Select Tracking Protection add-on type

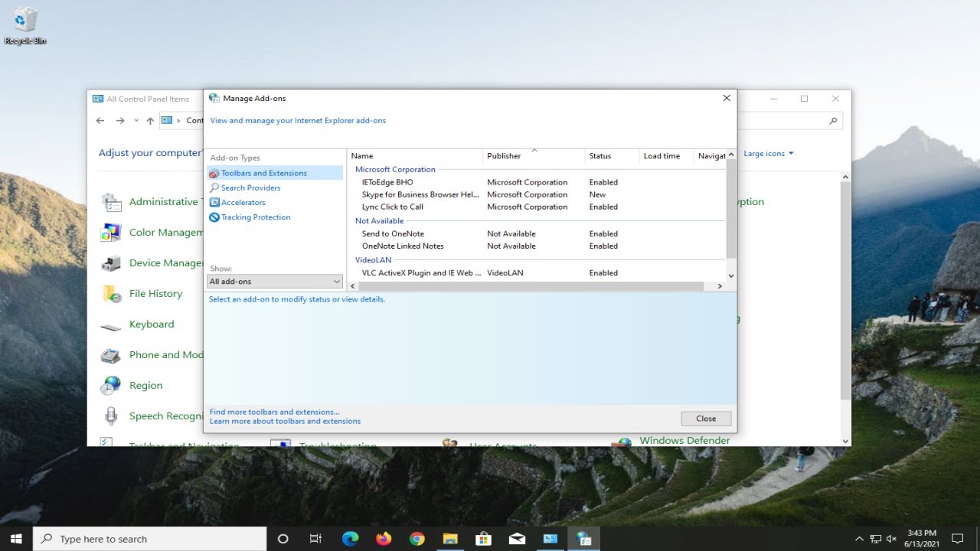pyautogui.click(x=255, y=217)
